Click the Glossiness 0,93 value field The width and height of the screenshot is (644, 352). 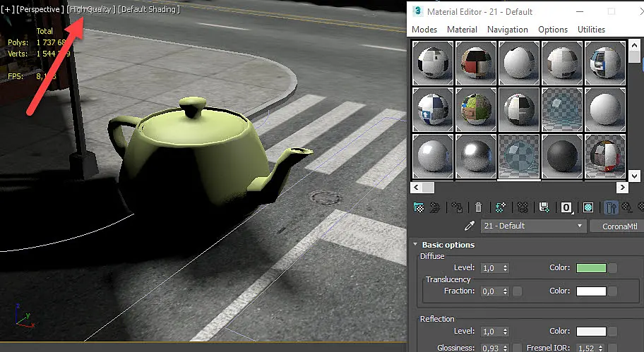pyautogui.click(x=491, y=348)
